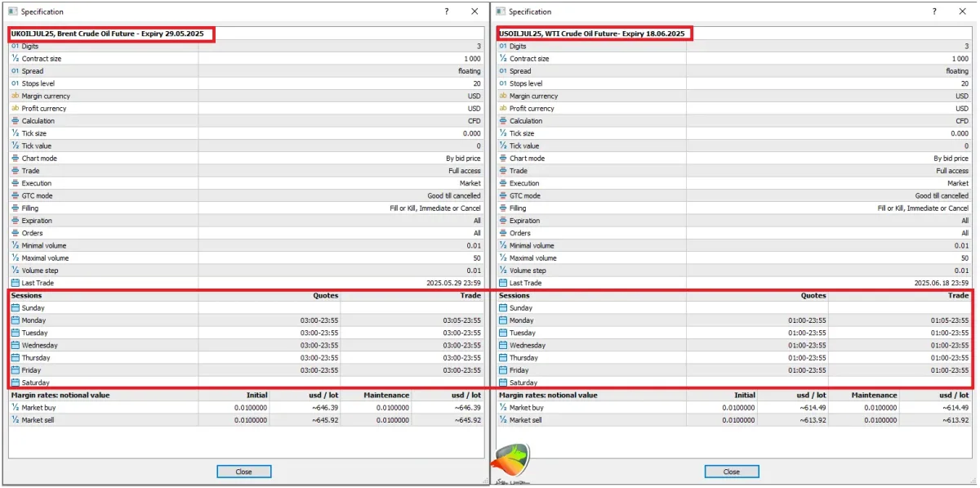Click Trade row icon in USOILJUL25 window
The height and width of the screenshot is (488, 980).
click(503, 171)
